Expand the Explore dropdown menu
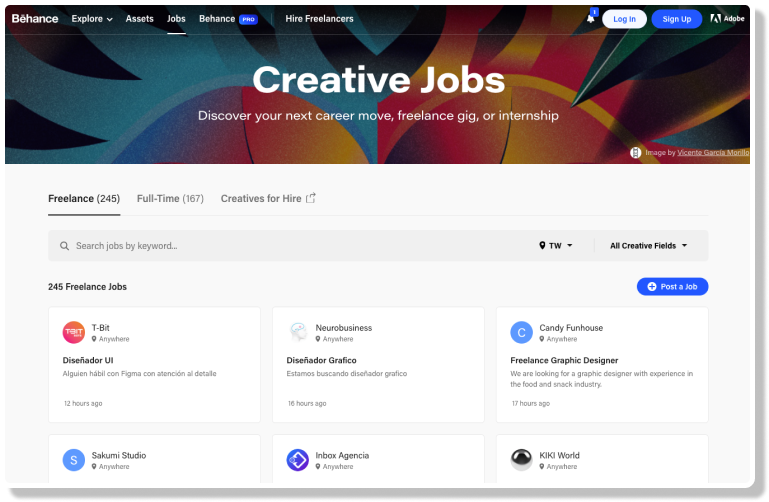 [92, 19]
